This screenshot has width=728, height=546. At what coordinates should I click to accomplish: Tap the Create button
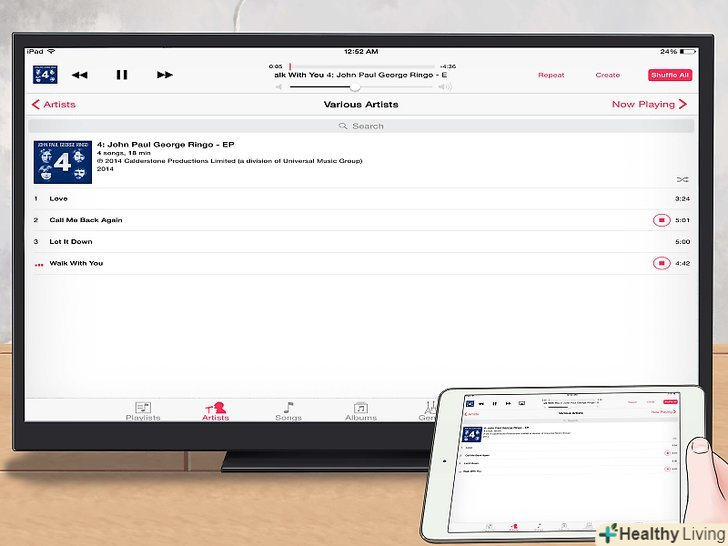pyautogui.click(x=608, y=75)
